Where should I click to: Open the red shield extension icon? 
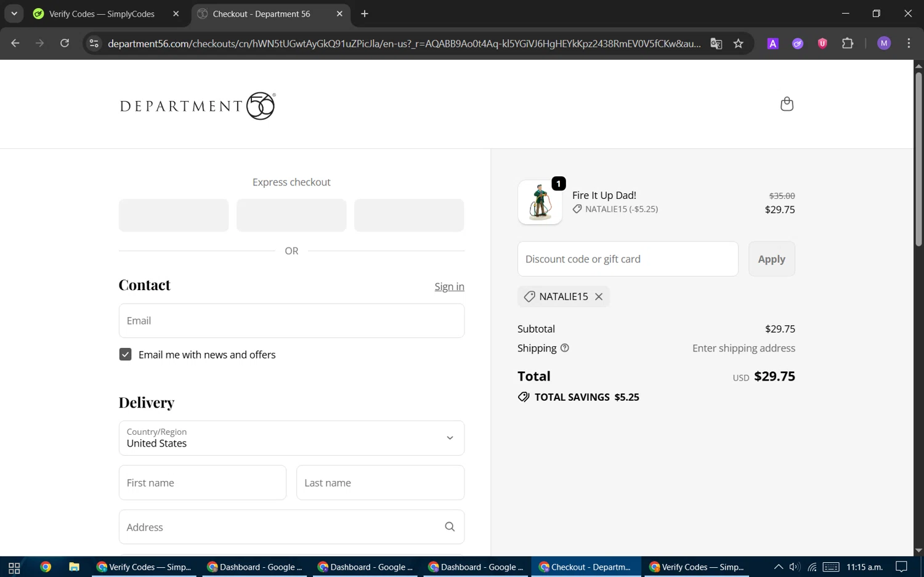[x=822, y=43]
